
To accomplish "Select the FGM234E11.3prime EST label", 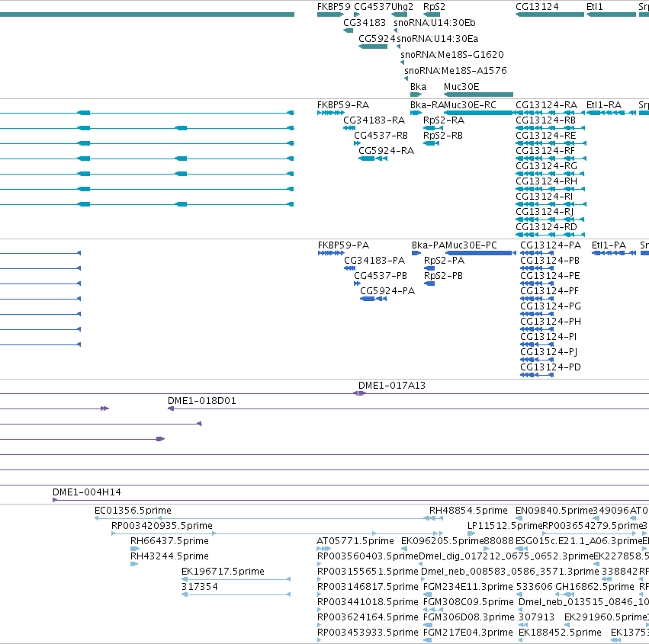I will (468, 587).
